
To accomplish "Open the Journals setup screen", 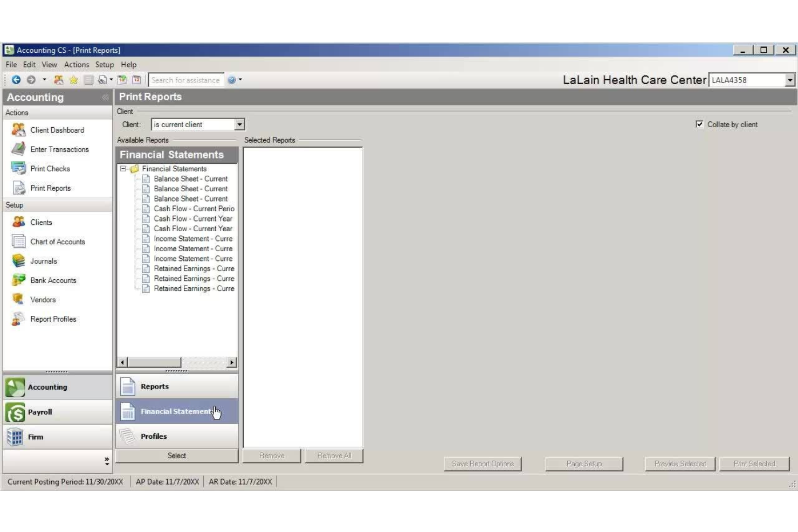I will pos(43,261).
